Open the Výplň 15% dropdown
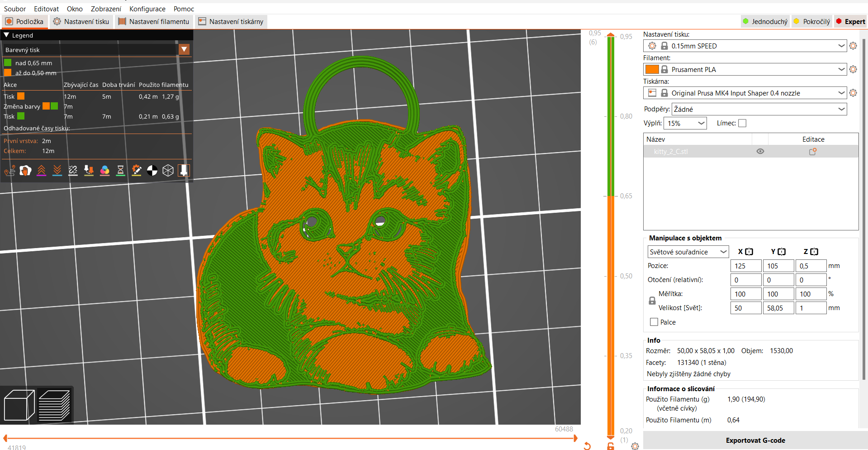This screenshot has width=868, height=450. pos(685,123)
